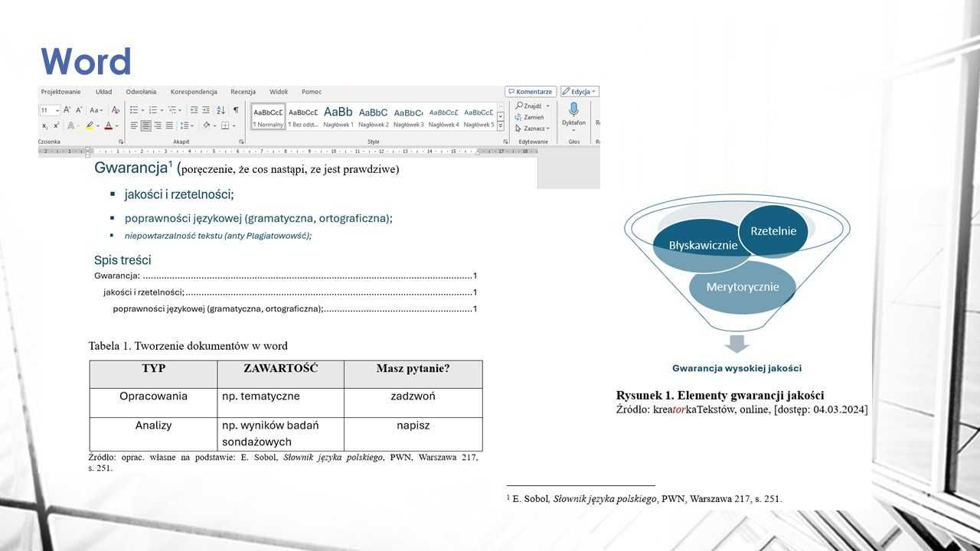The height and width of the screenshot is (551, 980).
Task: Expand the Styles gallery
Action: click(x=501, y=126)
